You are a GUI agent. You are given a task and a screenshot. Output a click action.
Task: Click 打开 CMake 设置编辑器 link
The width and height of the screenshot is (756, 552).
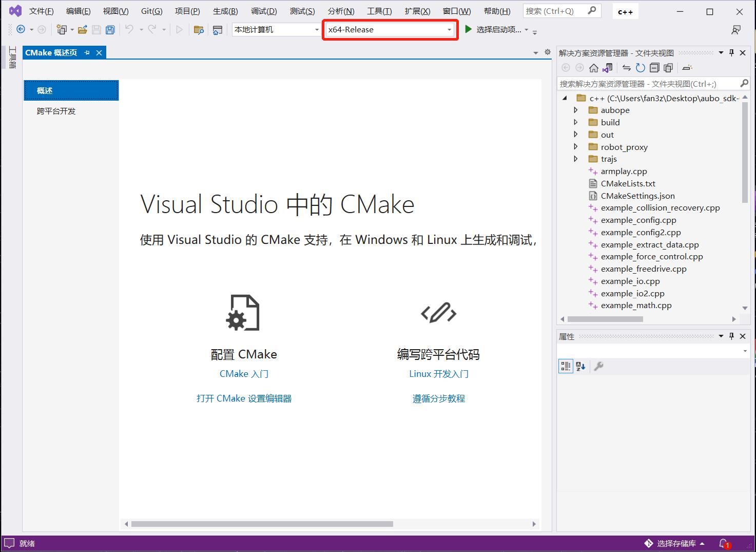(244, 398)
